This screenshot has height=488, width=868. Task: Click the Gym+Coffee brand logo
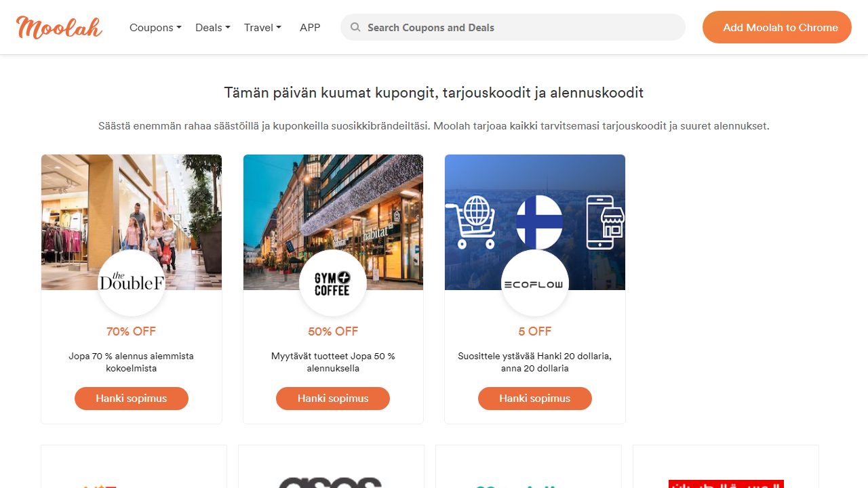(x=333, y=283)
